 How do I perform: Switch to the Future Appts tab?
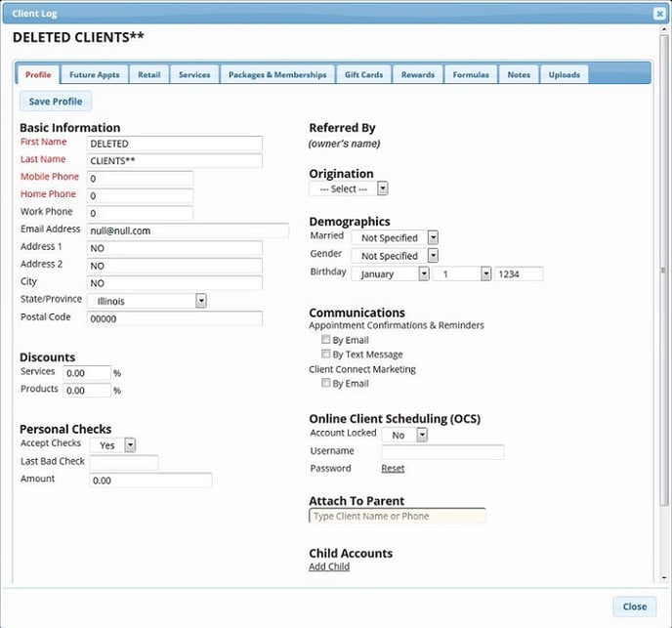[x=95, y=75]
